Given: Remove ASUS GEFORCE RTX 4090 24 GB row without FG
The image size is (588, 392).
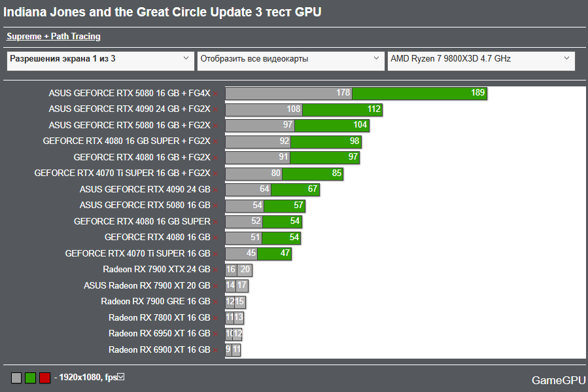Looking at the screenshot, I should (x=215, y=190).
